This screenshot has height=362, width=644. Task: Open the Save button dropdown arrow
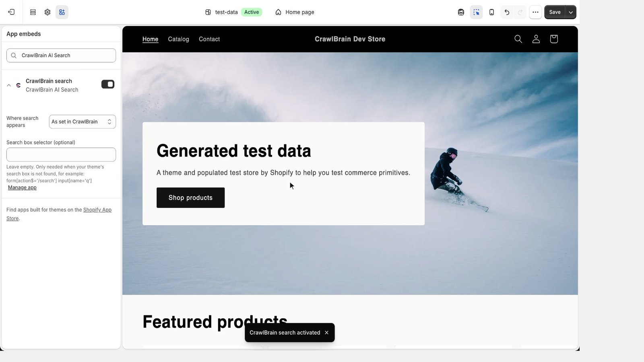[571, 12]
